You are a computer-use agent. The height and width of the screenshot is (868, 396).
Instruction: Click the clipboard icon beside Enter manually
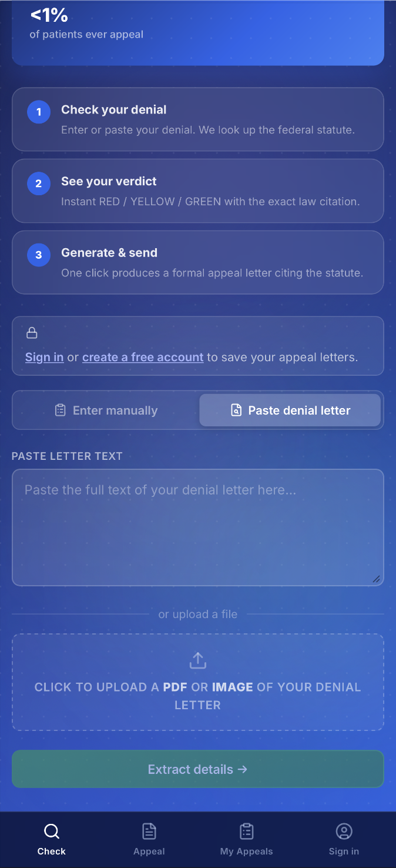point(60,410)
